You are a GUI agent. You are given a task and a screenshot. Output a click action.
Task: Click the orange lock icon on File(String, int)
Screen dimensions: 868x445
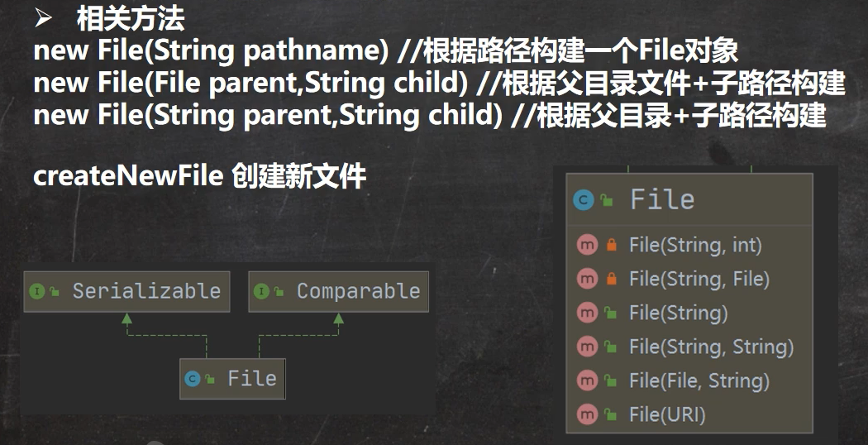[x=612, y=245]
